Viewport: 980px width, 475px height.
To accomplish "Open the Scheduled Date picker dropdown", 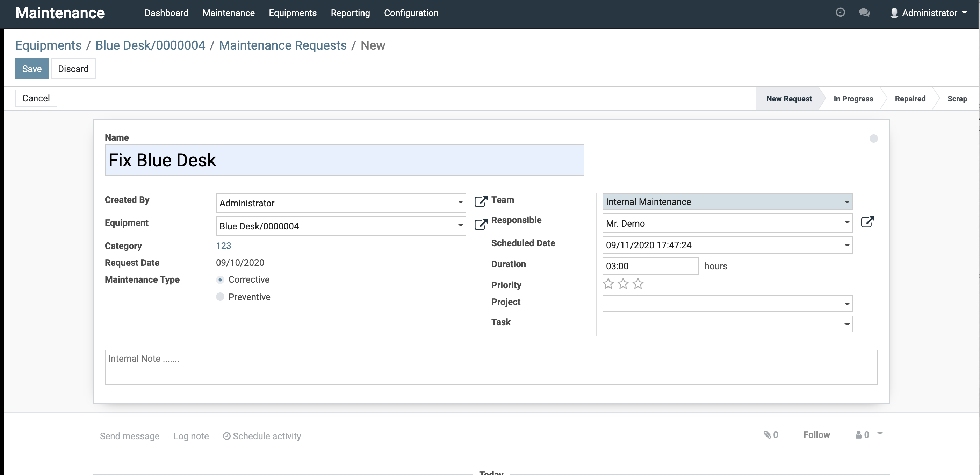I will tap(846, 245).
